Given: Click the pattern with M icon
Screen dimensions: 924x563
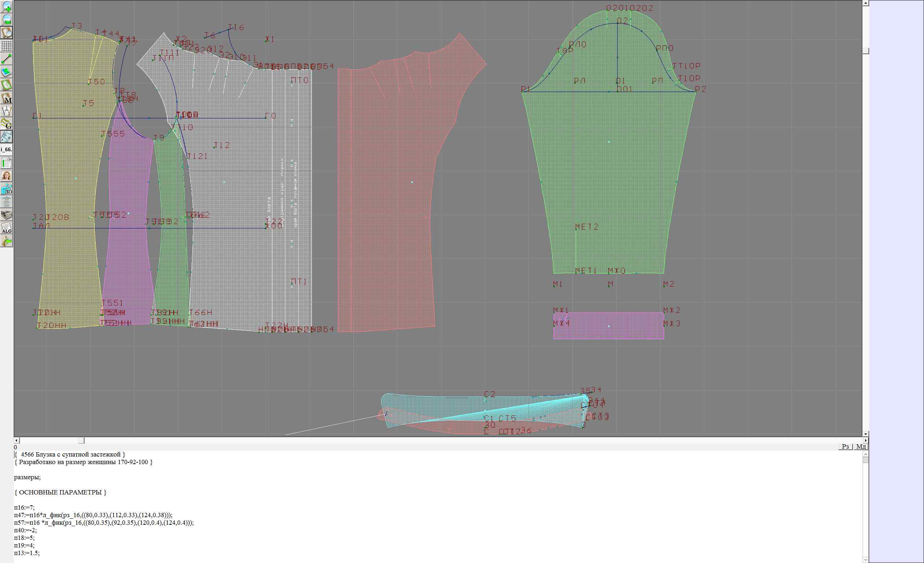Looking at the screenshot, I should click(x=7, y=98).
